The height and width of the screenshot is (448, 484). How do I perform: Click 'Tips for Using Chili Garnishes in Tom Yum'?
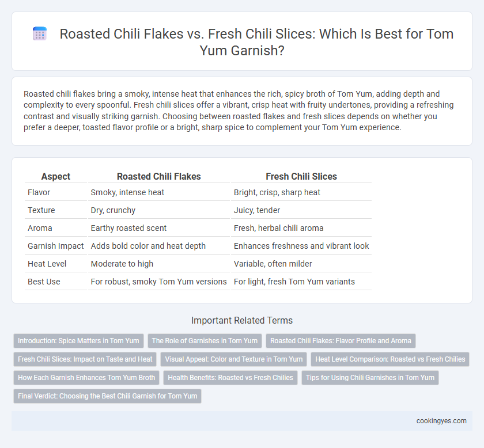370,377
